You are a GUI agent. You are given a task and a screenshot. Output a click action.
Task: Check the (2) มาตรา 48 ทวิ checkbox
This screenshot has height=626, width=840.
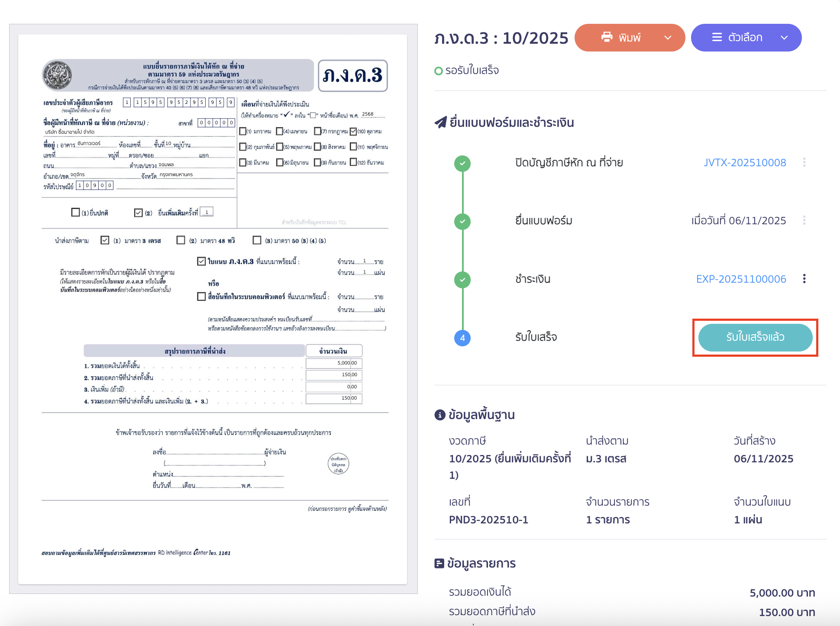click(181, 240)
